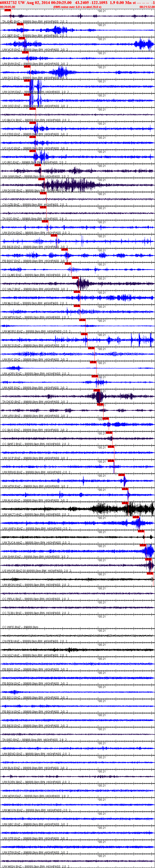The height and width of the screenshot is (868, 155).
Task: Click the RMS noise scaling note
Action: point(77,7)
